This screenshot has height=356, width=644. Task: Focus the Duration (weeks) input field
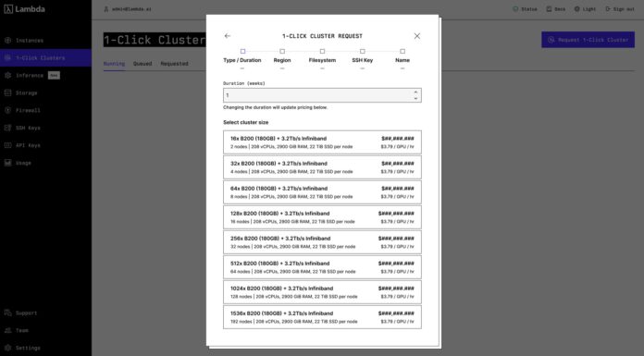point(322,95)
